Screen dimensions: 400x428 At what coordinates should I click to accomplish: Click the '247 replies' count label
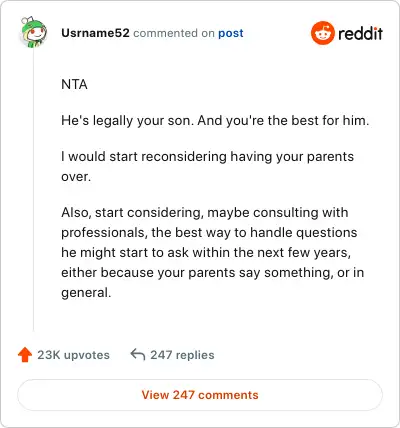coord(182,355)
